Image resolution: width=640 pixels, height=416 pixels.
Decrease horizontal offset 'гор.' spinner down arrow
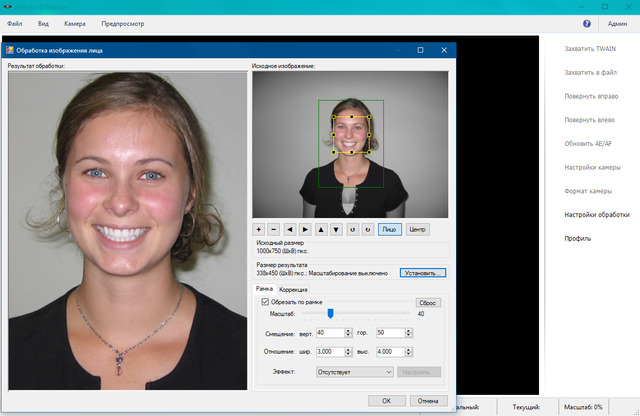tap(409, 335)
